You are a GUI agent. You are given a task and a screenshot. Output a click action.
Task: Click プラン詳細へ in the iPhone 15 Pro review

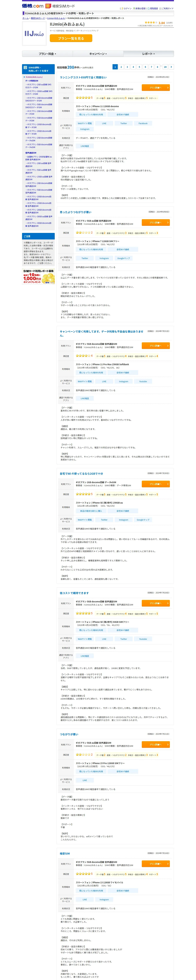point(156,744)
